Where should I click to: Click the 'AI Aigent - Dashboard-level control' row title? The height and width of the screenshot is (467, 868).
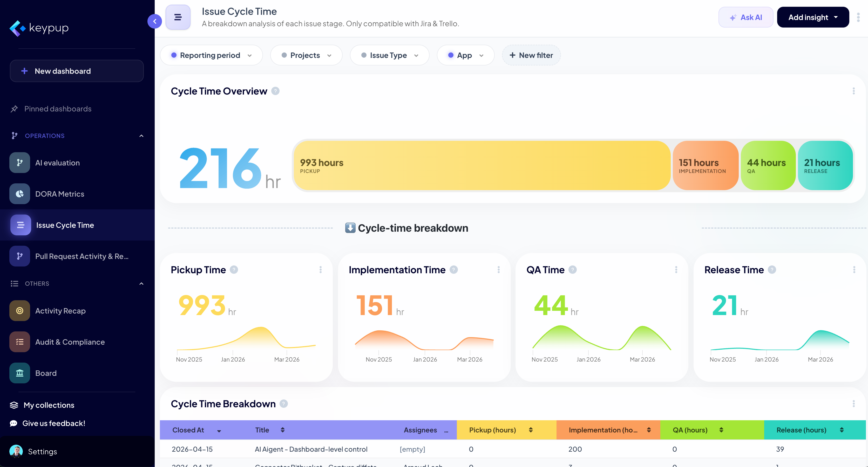[311, 449]
